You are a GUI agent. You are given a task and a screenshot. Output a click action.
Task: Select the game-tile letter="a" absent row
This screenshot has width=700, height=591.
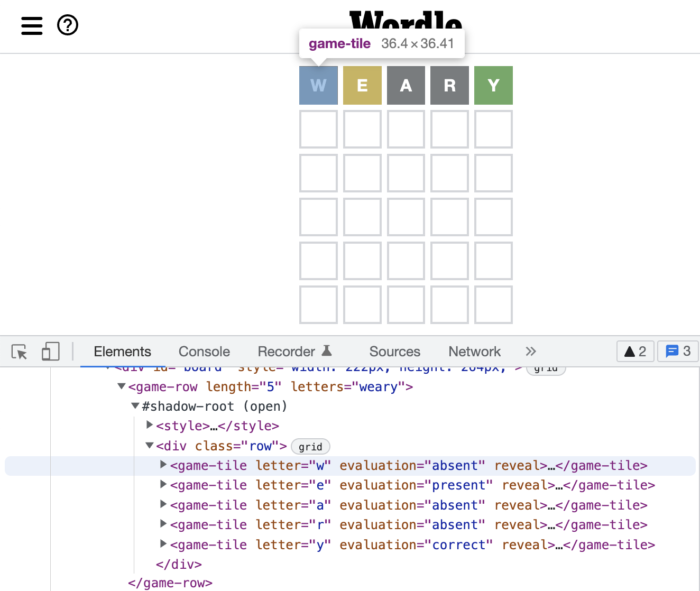point(409,505)
